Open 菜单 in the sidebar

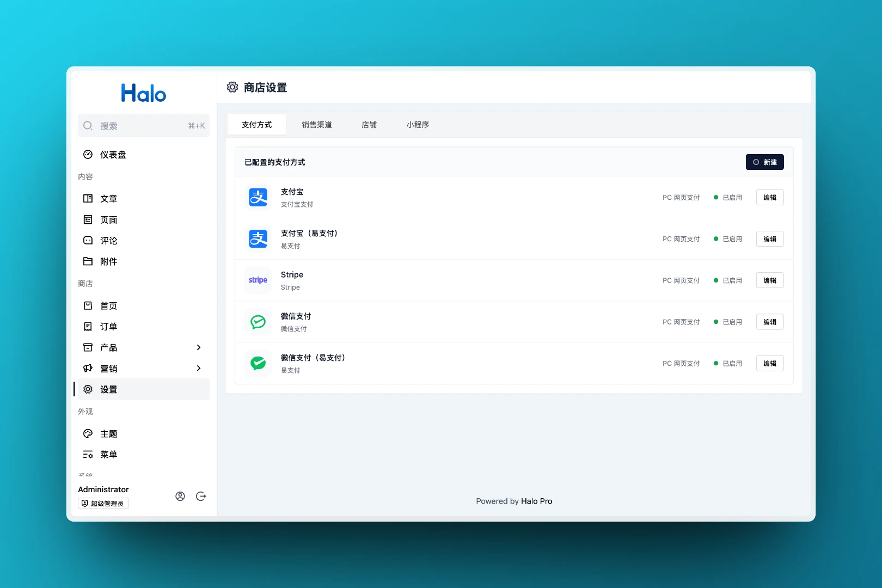(x=144, y=454)
